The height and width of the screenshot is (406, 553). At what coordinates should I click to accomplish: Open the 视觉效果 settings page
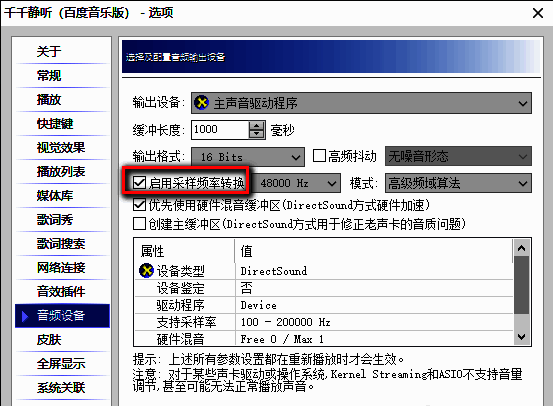61,147
